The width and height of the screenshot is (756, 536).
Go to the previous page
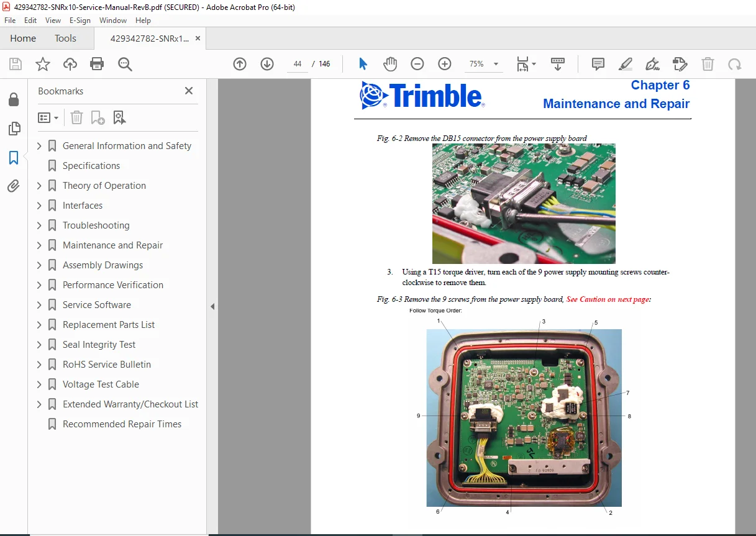240,64
